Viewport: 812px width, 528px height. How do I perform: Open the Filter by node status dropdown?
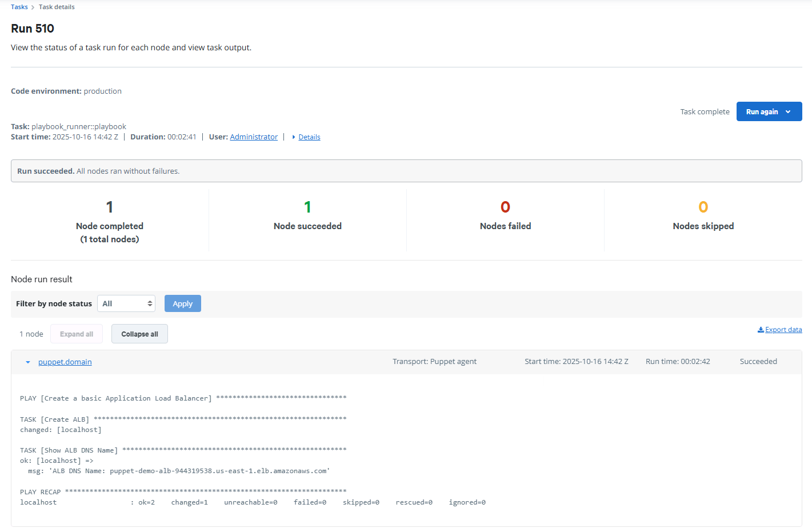click(126, 303)
